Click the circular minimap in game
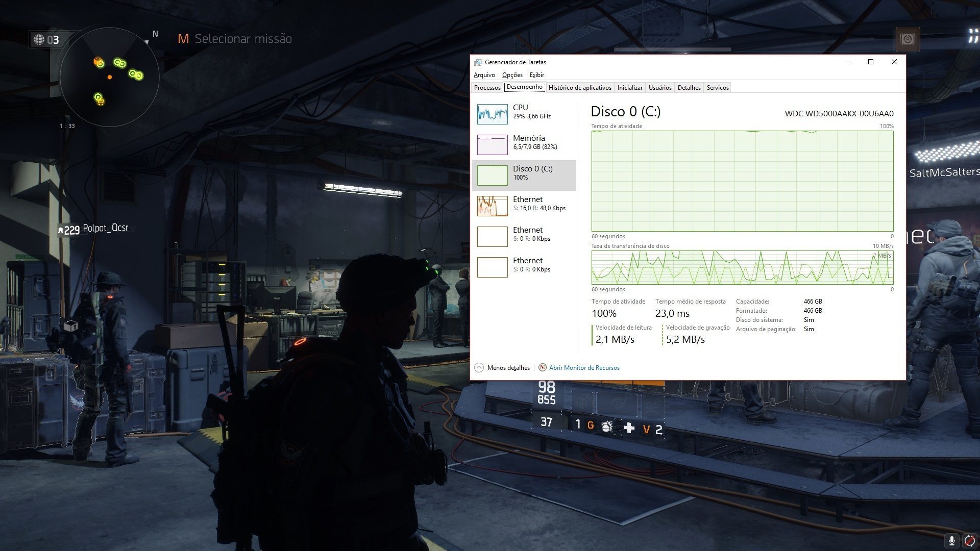Viewport: 980px width, 551px height. pyautogui.click(x=109, y=77)
